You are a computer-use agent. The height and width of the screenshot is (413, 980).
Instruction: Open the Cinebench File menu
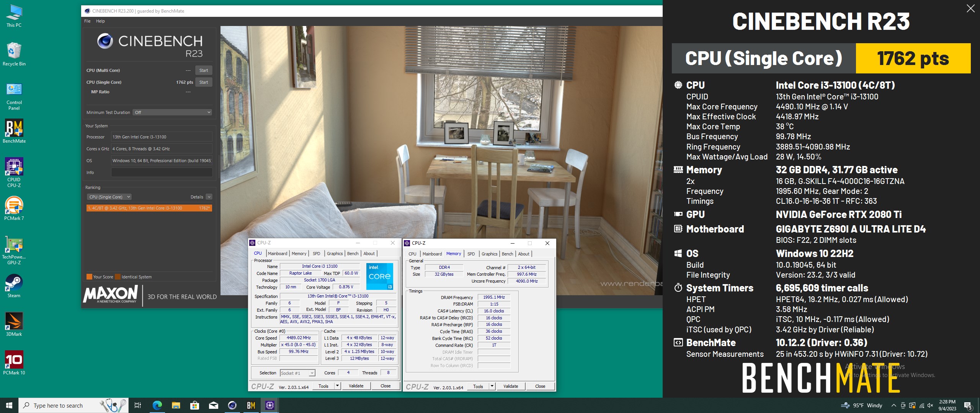point(87,21)
